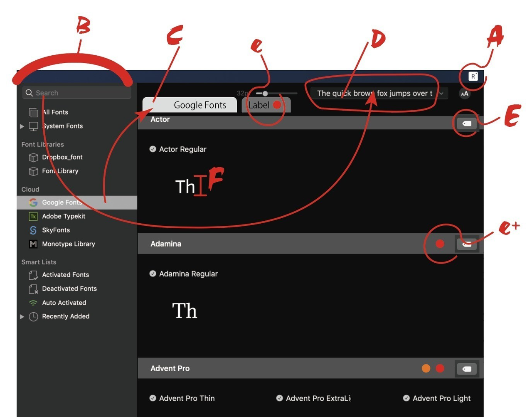The width and height of the screenshot is (532, 417).
Task: Click the AA font size toggle button
Action: pyautogui.click(x=465, y=94)
